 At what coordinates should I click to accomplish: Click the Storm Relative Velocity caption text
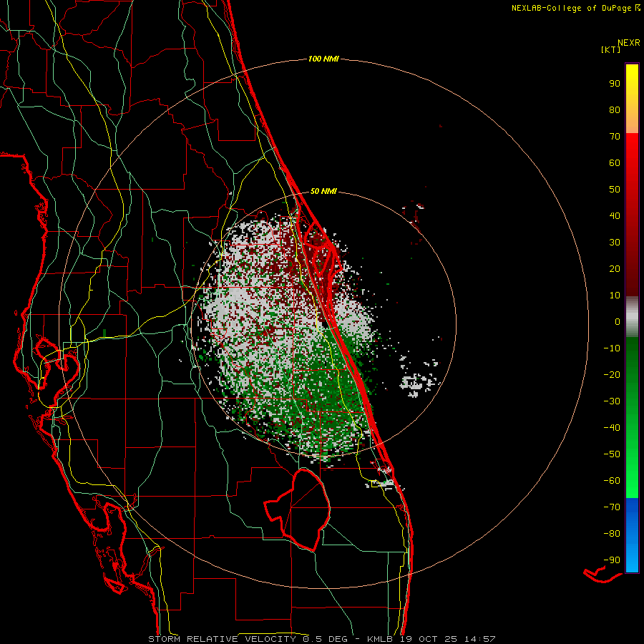321,639
